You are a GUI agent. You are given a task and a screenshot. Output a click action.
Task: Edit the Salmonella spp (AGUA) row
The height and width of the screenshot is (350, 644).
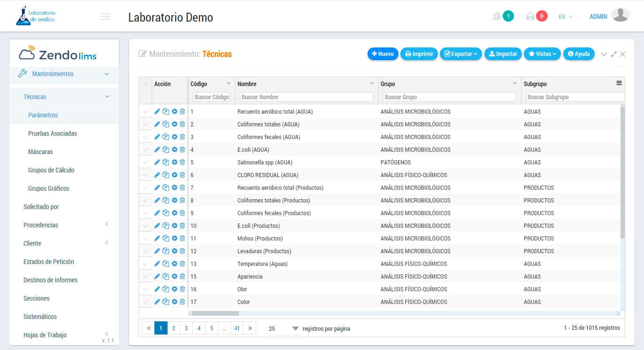coord(157,163)
